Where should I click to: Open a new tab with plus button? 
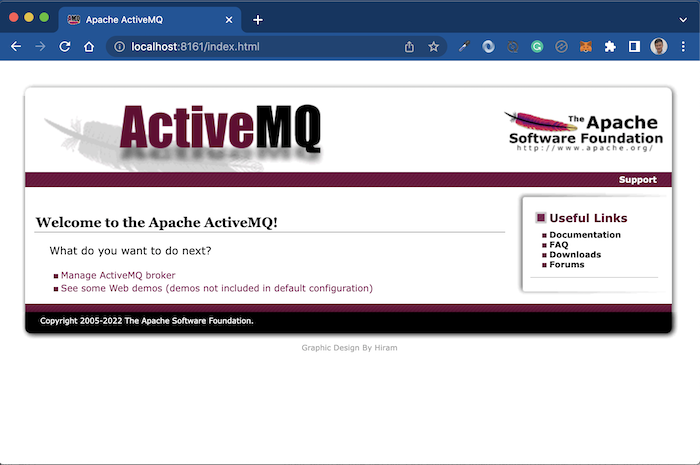[x=258, y=20]
